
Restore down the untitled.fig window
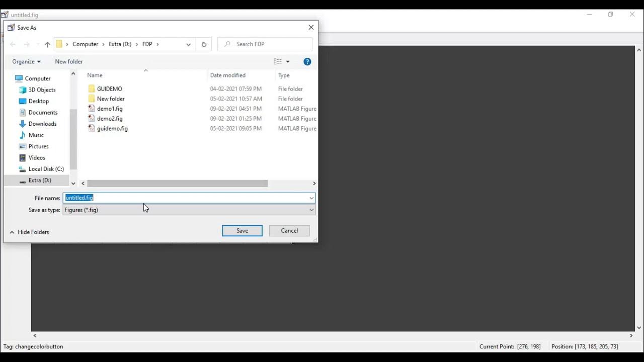610,15
